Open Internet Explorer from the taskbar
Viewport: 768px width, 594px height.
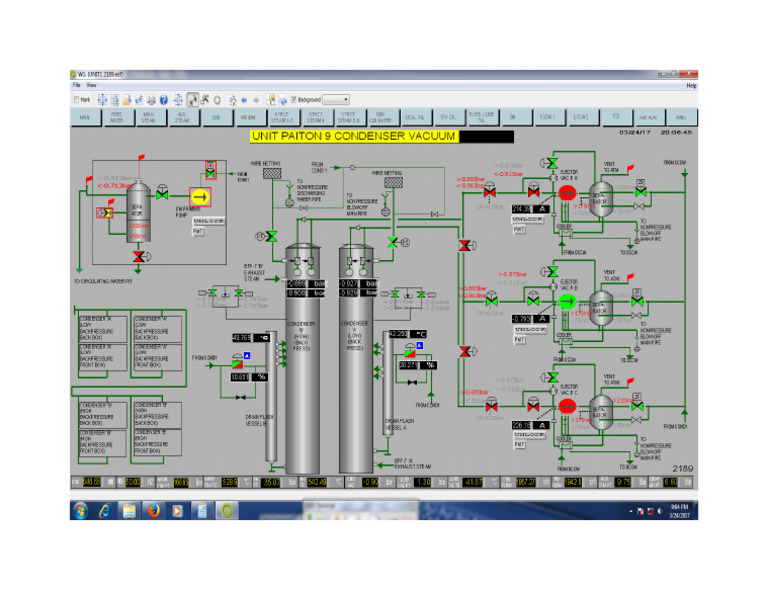click(104, 511)
